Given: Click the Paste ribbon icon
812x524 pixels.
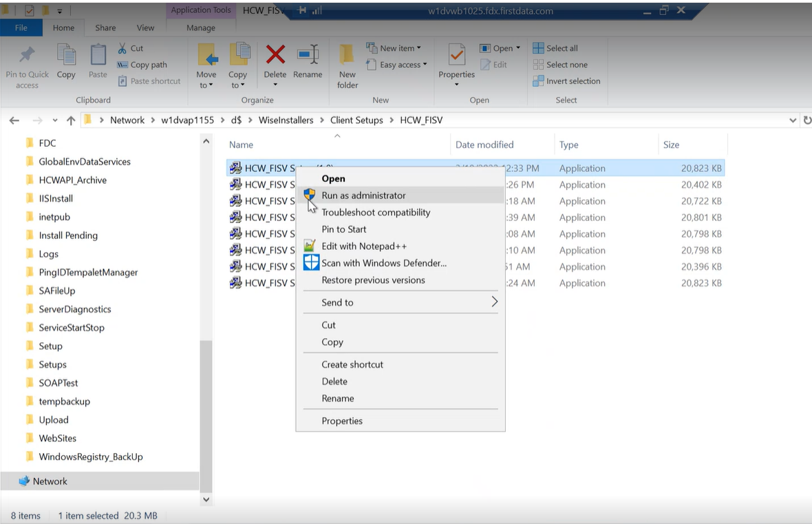Looking at the screenshot, I should pyautogui.click(x=98, y=54).
